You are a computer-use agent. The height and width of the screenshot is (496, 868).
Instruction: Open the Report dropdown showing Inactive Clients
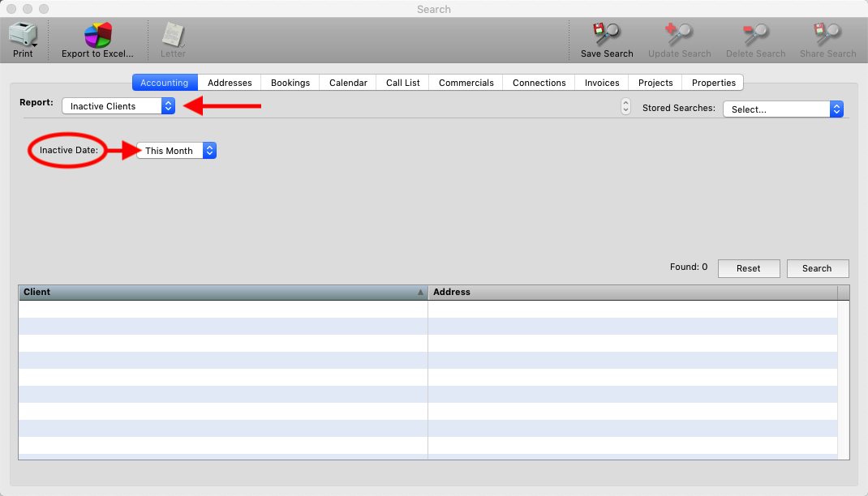[x=118, y=106]
